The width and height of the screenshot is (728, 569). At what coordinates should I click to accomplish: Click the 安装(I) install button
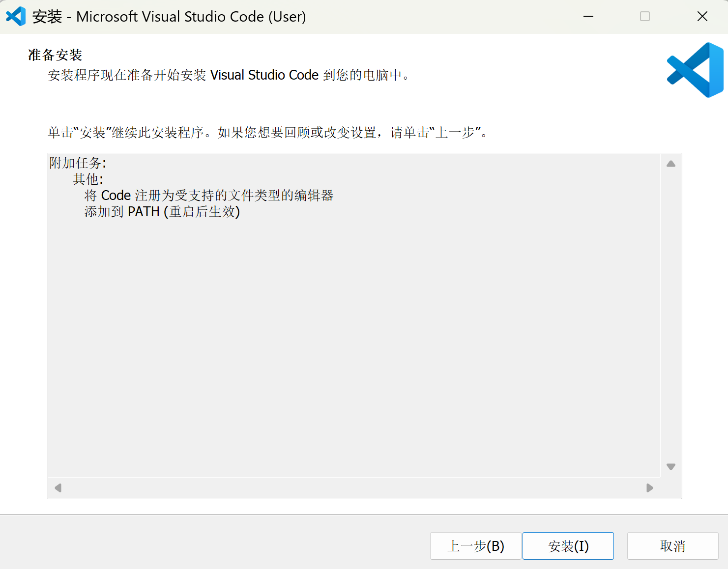point(568,546)
